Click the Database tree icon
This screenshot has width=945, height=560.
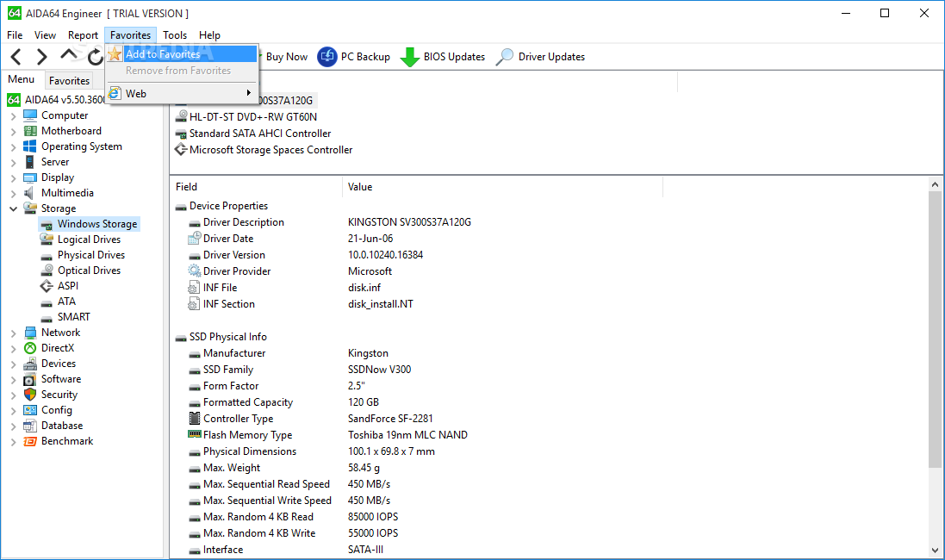point(30,426)
